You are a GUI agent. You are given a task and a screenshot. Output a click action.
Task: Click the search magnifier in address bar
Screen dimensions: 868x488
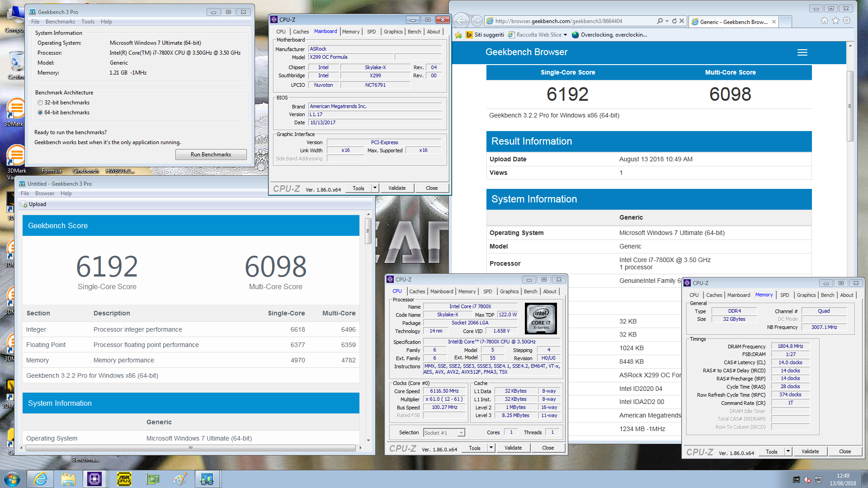pos(660,21)
